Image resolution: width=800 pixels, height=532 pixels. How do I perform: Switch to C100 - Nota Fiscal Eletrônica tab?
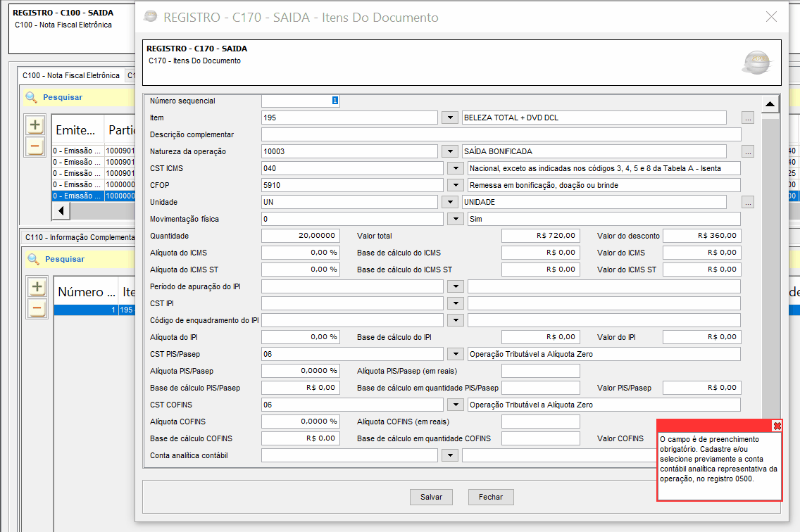[71, 75]
